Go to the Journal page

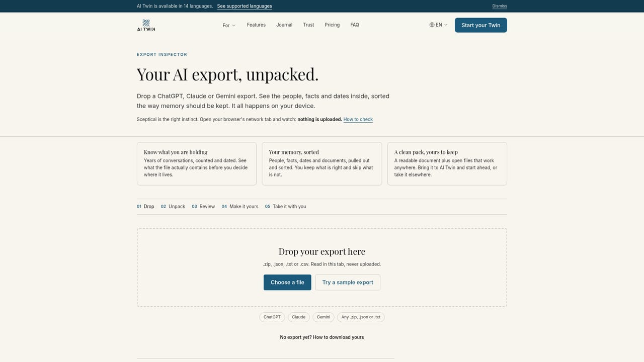pyautogui.click(x=284, y=25)
